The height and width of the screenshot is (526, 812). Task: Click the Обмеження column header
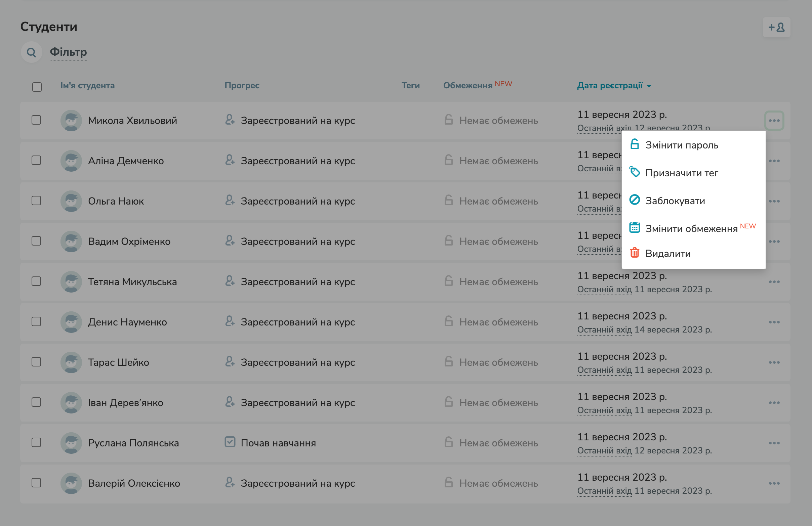(468, 86)
